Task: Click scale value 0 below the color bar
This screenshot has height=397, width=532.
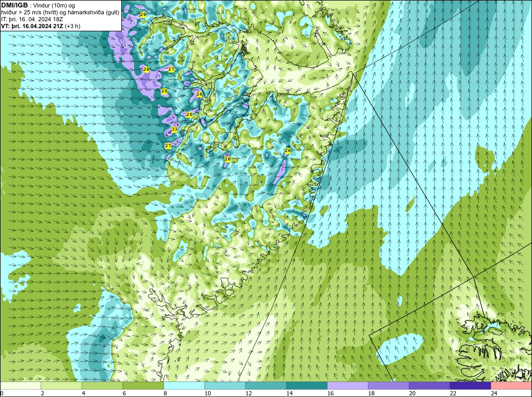Action: pos(2,393)
